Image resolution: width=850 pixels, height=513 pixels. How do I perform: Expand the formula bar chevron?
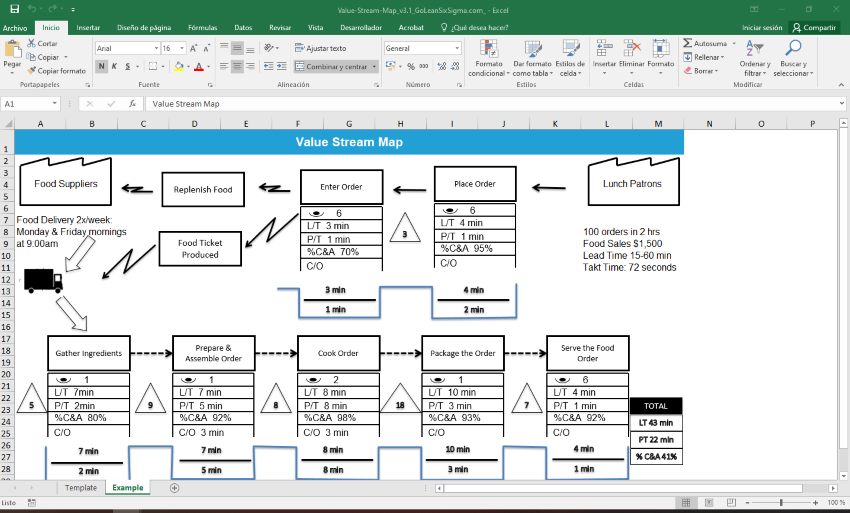[x=841, y=104]
